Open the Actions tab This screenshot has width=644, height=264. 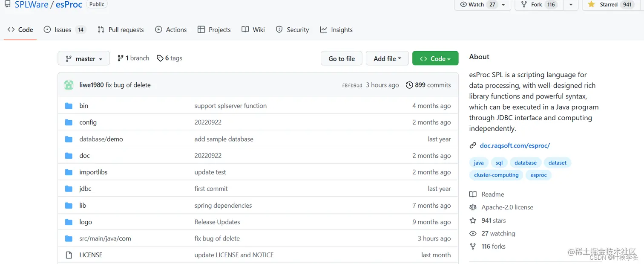[171, 29]
